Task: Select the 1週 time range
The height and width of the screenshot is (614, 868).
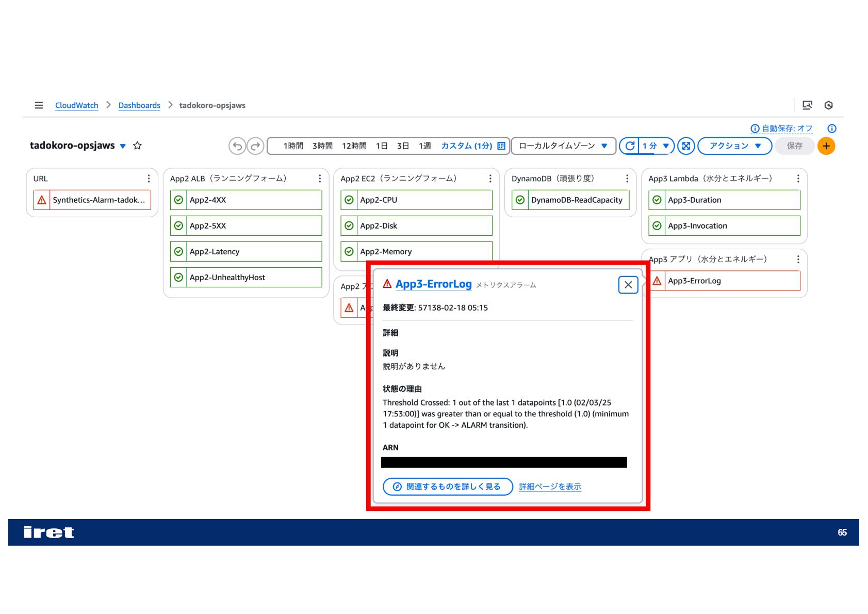Action: 424,146
